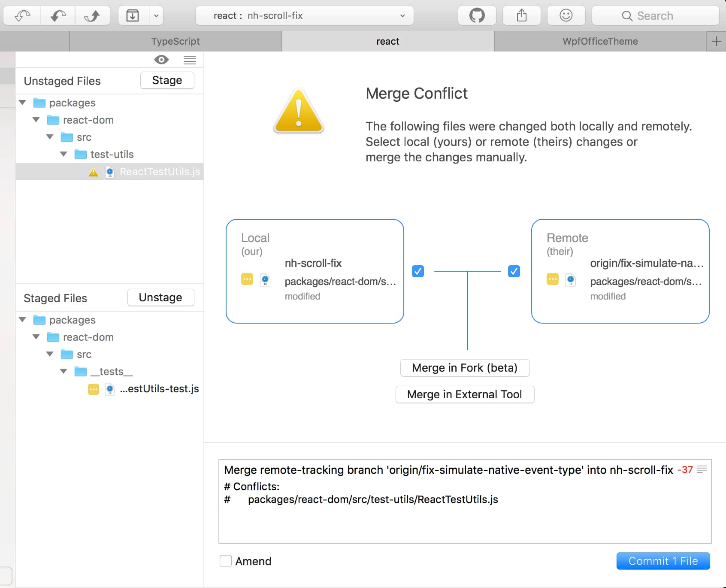Click the Unstaged Files header
726x588 pixels.
coord(62,81)
